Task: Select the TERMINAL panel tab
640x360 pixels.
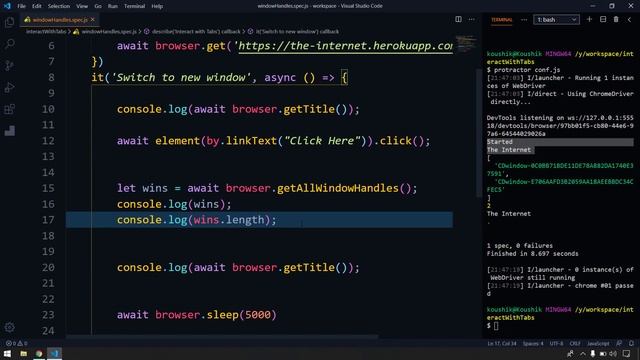Action: pyautogui.click(x=502, y=20)
